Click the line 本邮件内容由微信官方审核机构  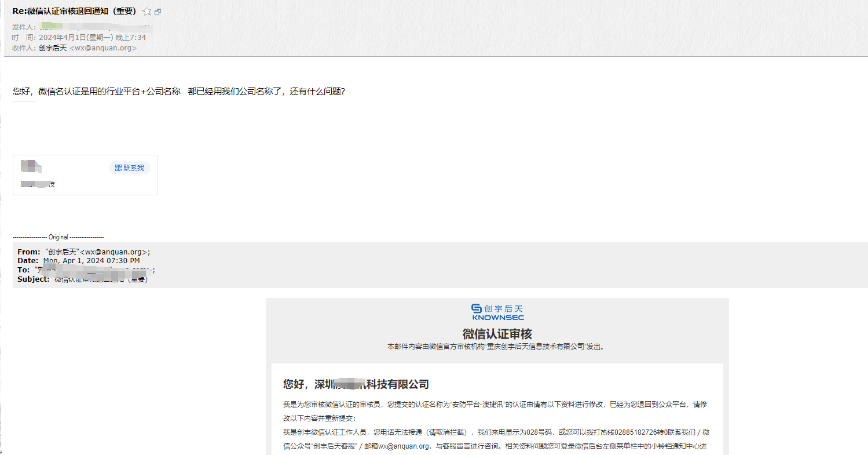coord(497,347)
